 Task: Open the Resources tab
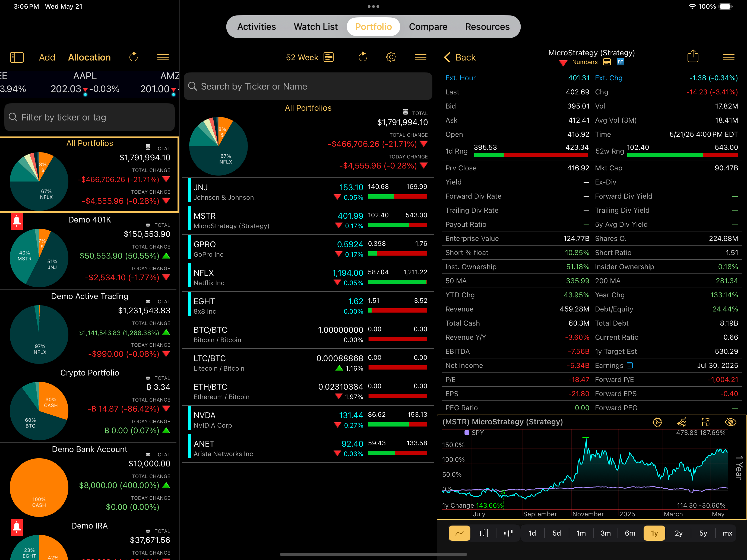click(487, 27)
